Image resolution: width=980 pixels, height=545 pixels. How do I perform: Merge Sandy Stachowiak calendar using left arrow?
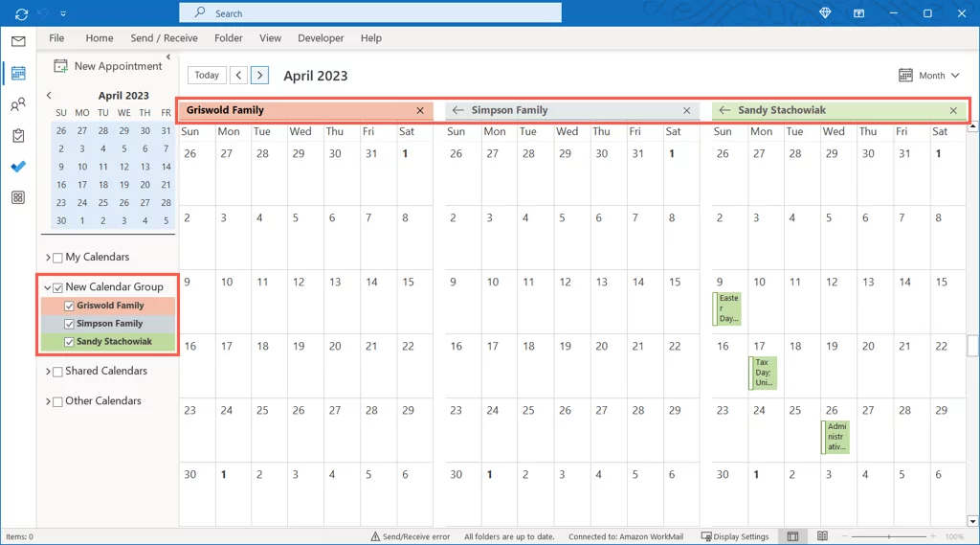tap(724, 111)
